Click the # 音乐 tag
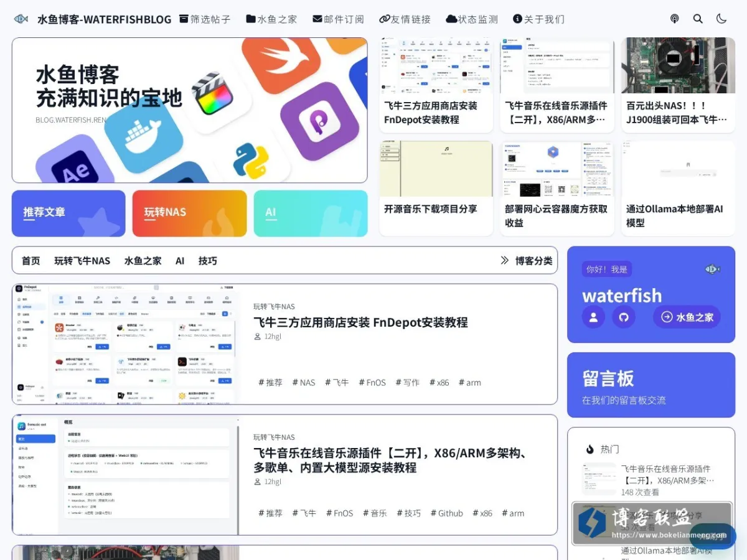This screenshot has width=747, height=560. [x=375, y=513]
